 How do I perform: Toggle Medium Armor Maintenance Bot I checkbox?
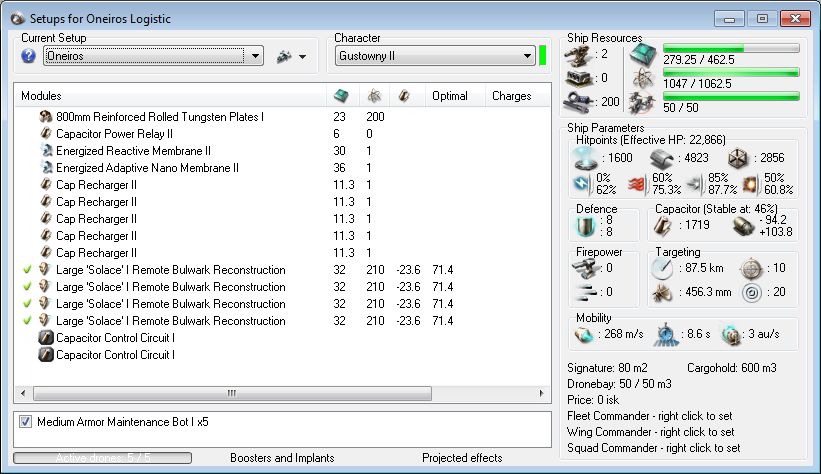point(25,422)
